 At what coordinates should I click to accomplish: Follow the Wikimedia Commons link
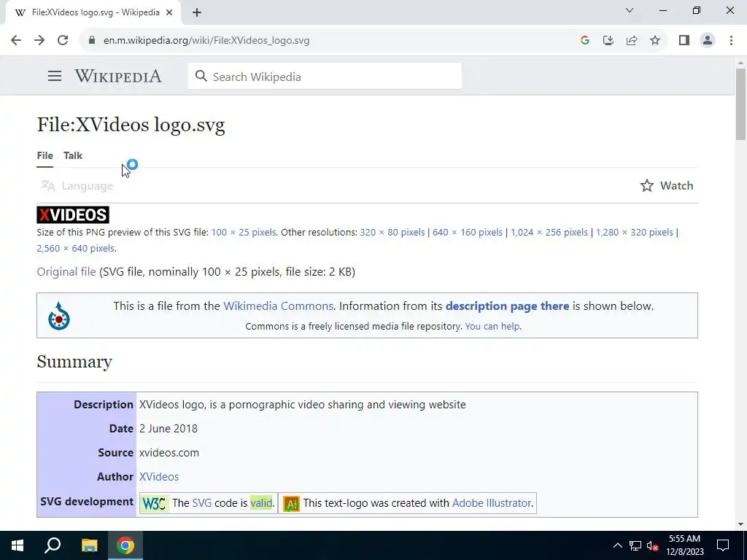pyautogui.click(x=278, y=306)
